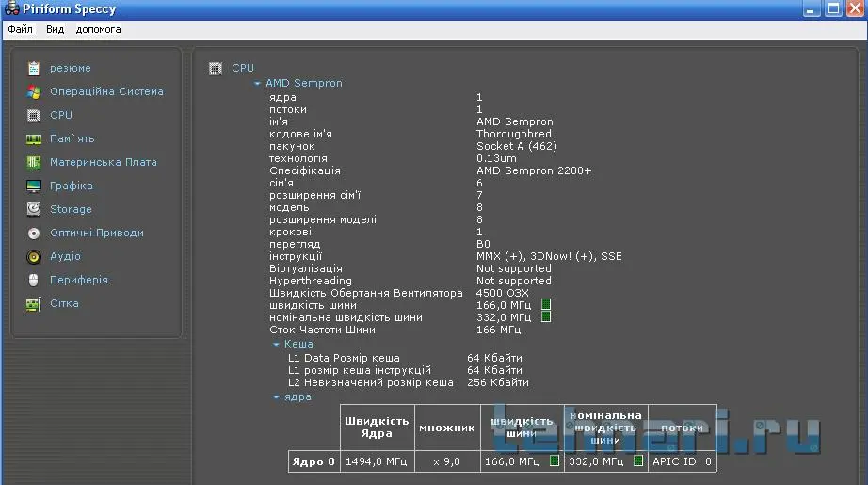This screenshot has width=868, height=485.
Task: Toggle green box in Ядро 0 bus speed cell
Action: coord(554,461)
